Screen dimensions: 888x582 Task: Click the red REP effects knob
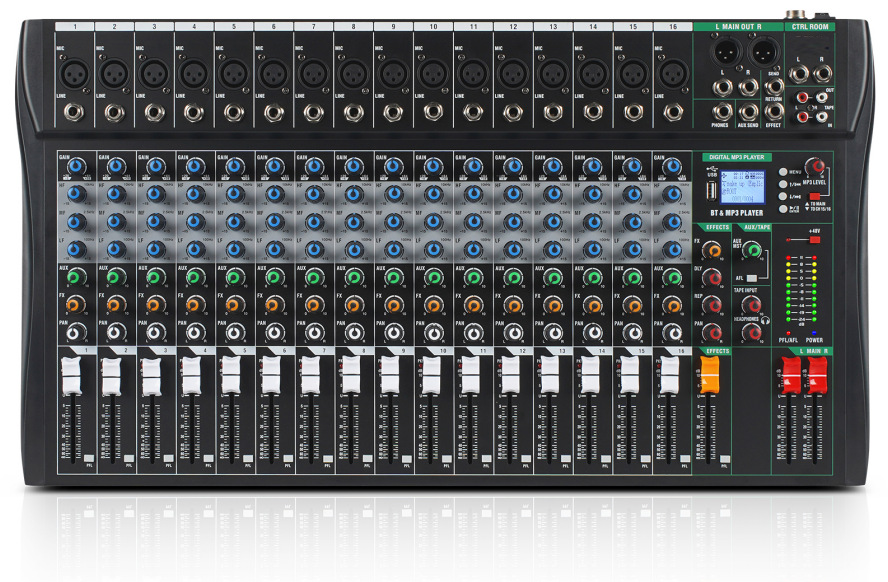click(x=713, y=305)
